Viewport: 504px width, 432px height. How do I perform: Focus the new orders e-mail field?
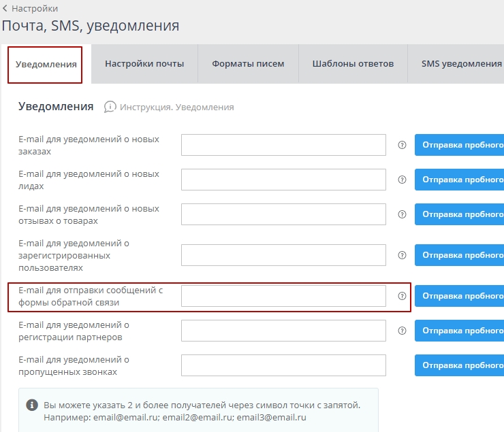[x=283, y=145]
